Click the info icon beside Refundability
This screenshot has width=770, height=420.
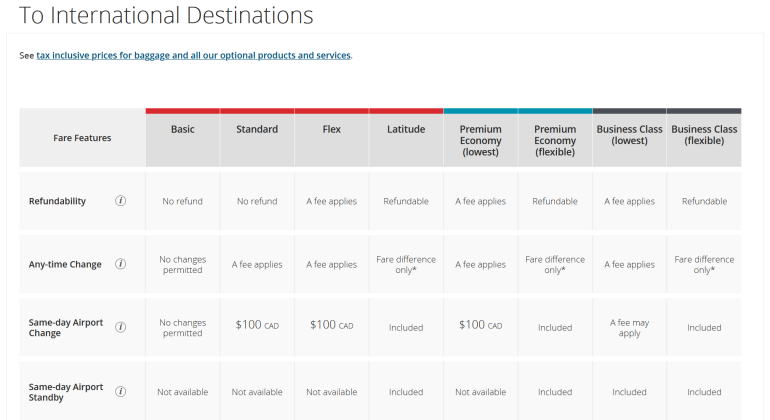pyautogui.click(x=121, y=201)
